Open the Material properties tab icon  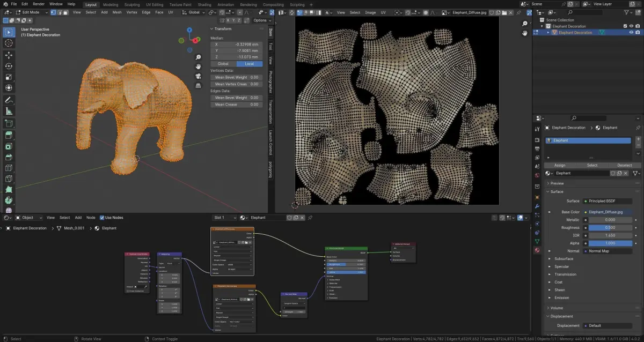coord(537,250)
